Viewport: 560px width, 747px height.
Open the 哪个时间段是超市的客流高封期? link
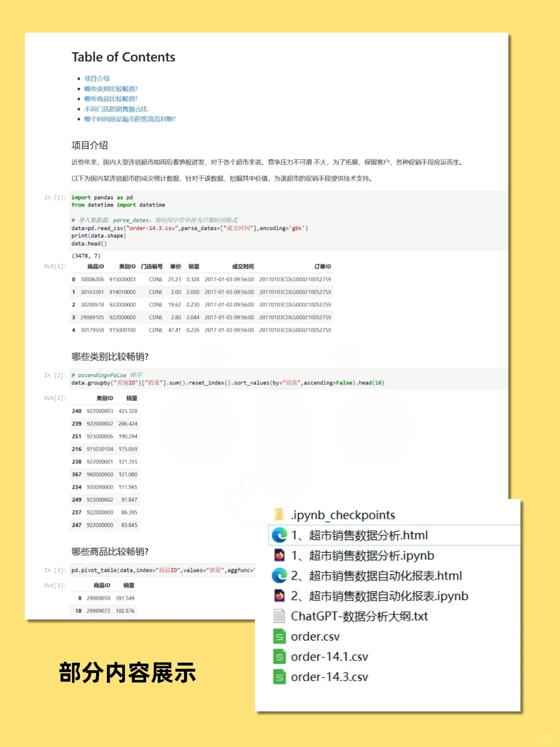point(129,119)
